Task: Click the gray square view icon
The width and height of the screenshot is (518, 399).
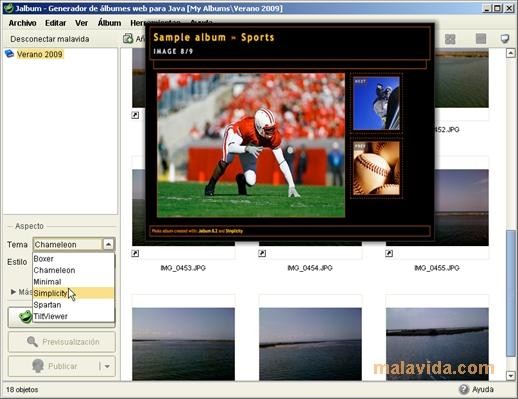Action: point(481,39)
